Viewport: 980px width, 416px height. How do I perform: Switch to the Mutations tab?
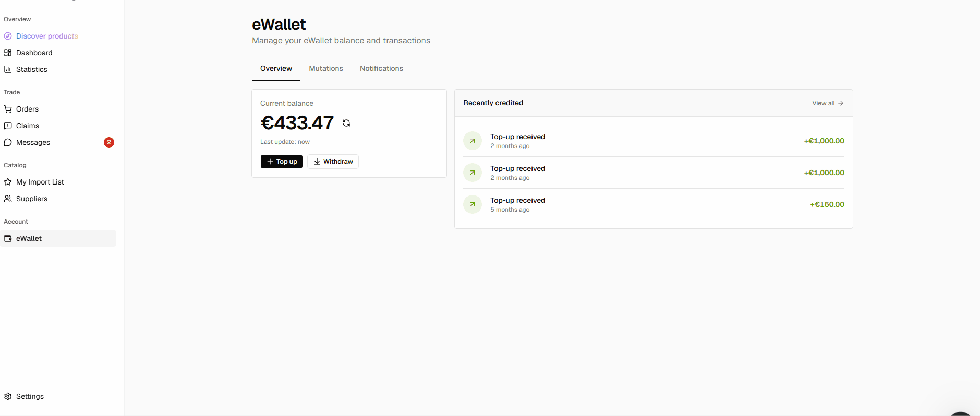click(326, 68)
